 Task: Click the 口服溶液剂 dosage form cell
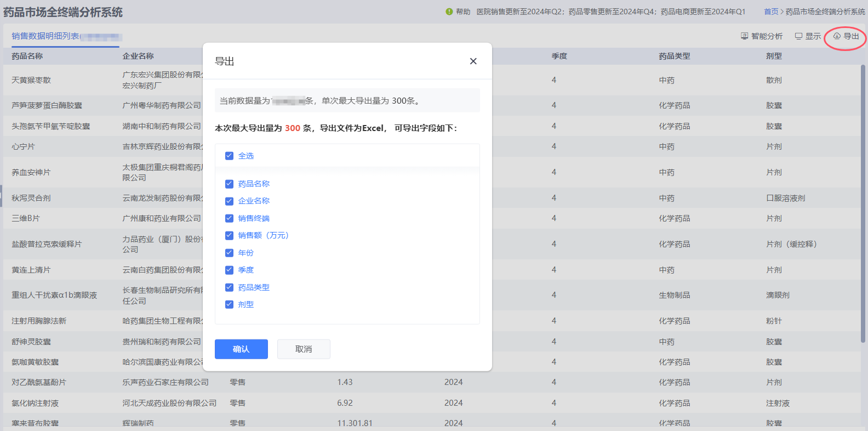click(x=786, y=198)
